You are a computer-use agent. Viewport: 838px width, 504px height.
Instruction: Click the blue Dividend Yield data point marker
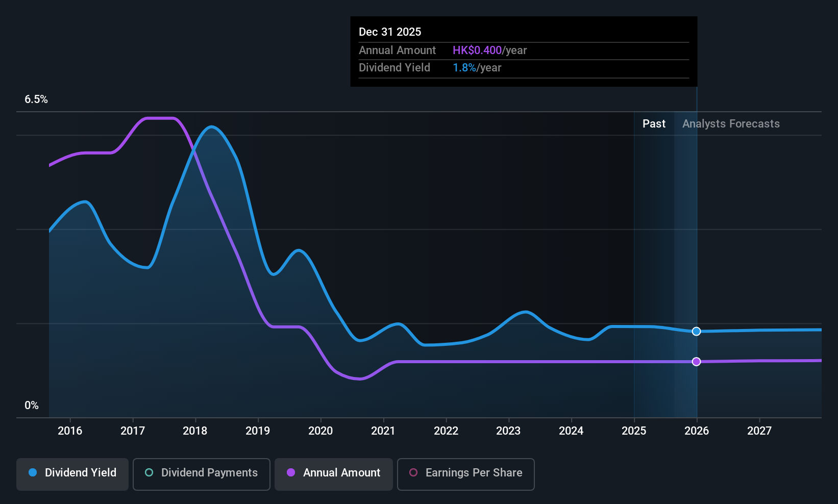pos(696,332)
